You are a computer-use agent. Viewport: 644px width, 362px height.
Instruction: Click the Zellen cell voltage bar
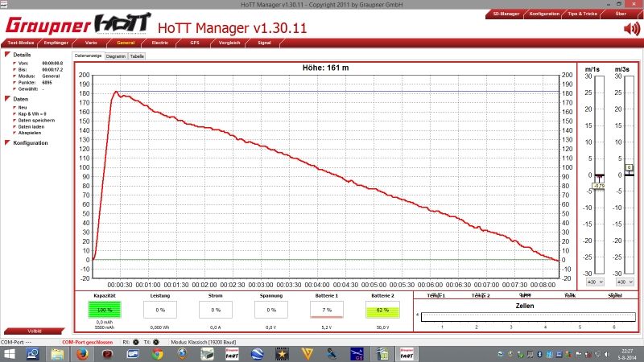[x=528, y=317]
